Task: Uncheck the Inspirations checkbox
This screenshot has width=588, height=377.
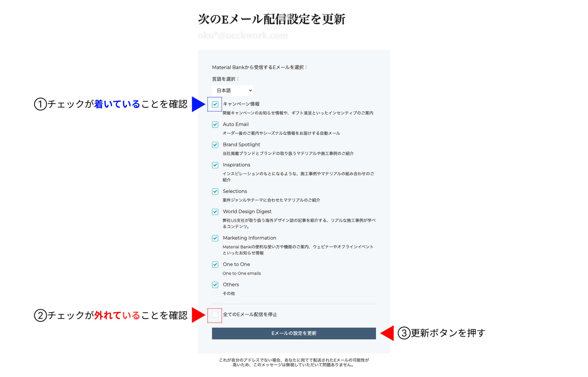Action: [215, 165]
